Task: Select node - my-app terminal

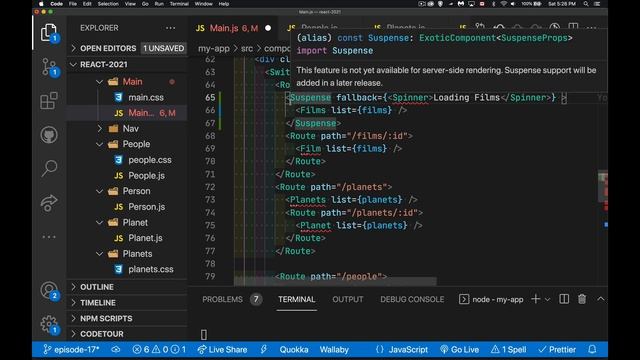Action: coord(491,300)
